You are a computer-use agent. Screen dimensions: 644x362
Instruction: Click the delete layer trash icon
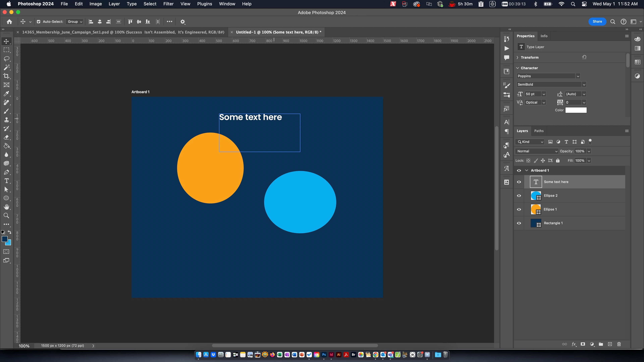pos(619,344)
